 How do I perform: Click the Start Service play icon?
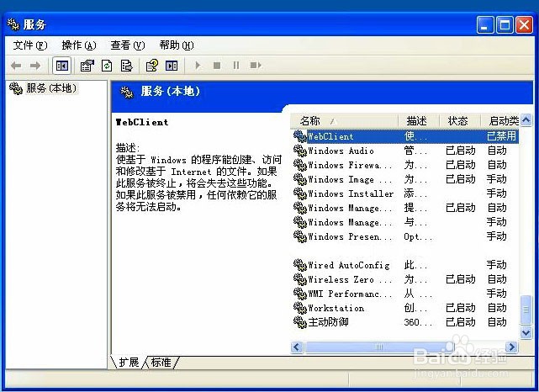[198, 65]
